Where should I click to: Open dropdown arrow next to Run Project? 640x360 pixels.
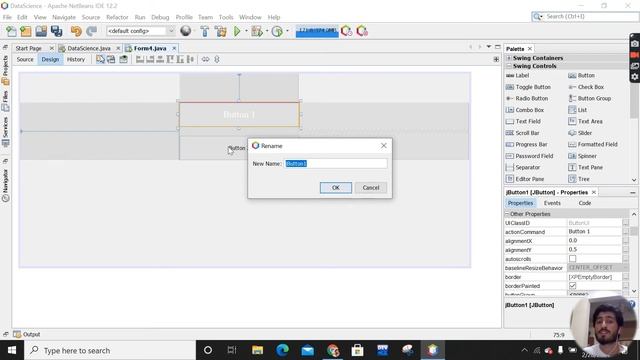(246, 31)
